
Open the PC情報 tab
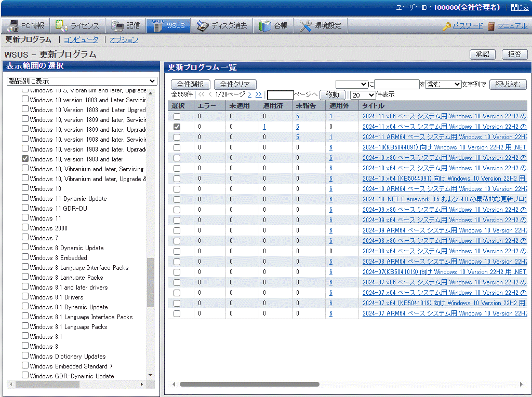pos(26,26)
